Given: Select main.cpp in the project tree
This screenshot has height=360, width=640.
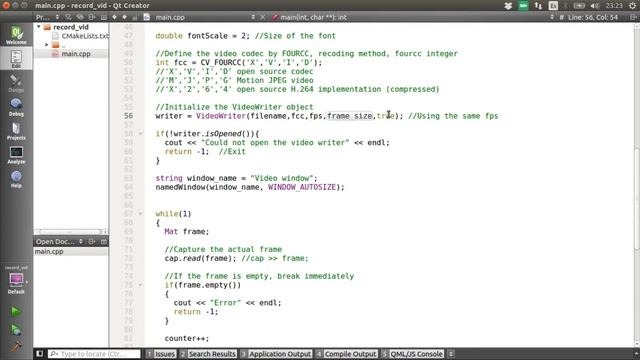Looking at the screenshot, I should (76, 54).
